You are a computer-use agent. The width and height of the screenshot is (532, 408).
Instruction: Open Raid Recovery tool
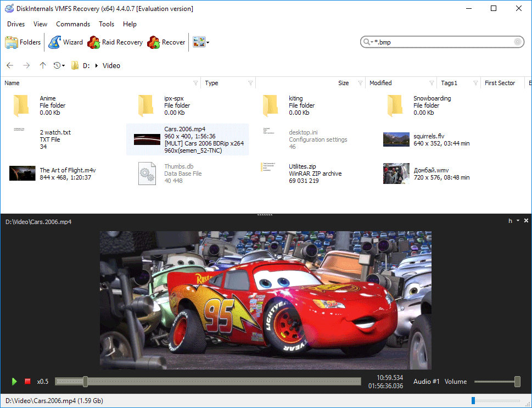(x=115, y=42)
